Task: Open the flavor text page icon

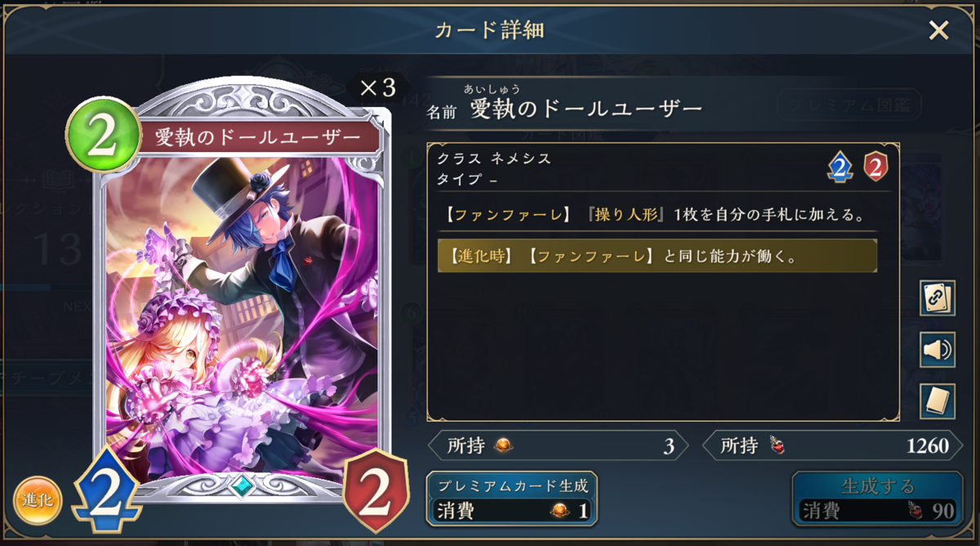Action: coord(938,401)
